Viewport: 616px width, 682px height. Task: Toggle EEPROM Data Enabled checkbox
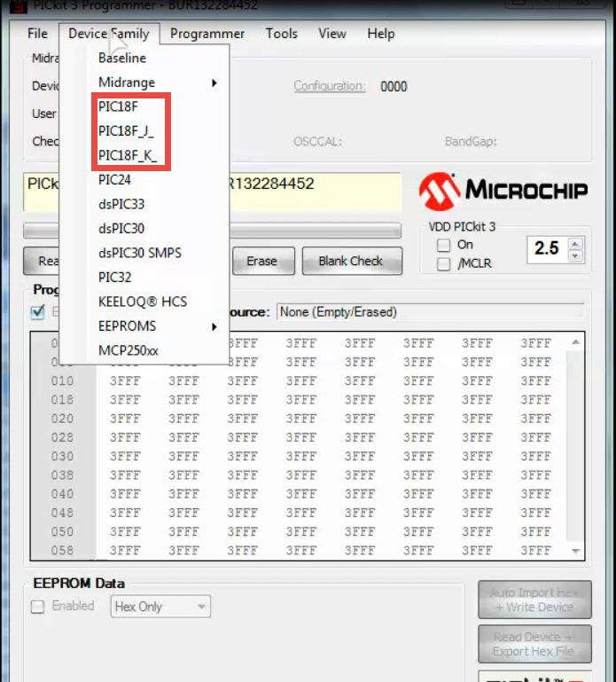(x=38, y=607)
